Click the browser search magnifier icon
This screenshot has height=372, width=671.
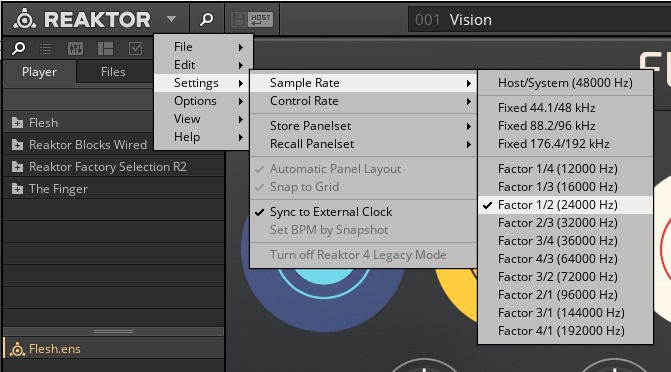coord(18,48)
